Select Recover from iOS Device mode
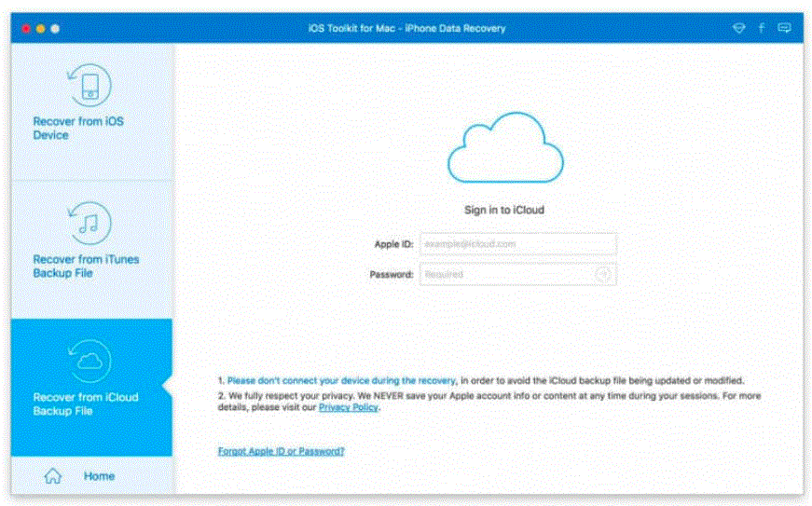The width and height of the screenshot is (812, 506). (91, 111)
